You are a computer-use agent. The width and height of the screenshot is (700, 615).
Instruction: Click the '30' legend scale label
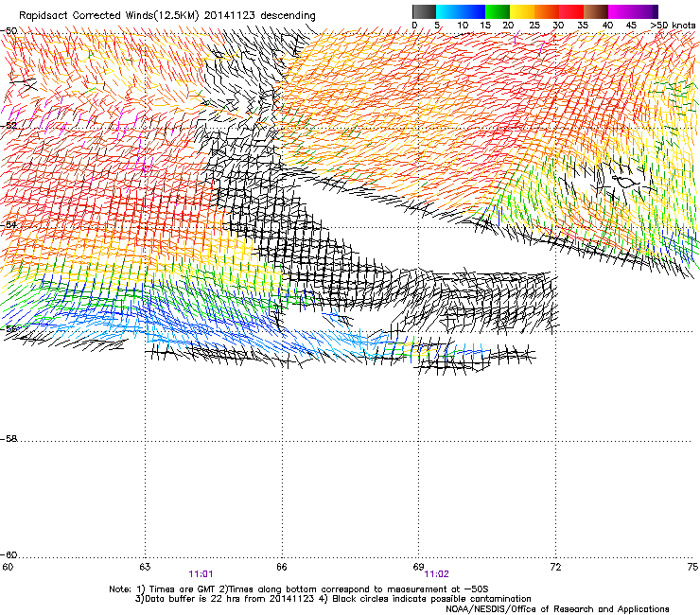(x=558, y=26)
